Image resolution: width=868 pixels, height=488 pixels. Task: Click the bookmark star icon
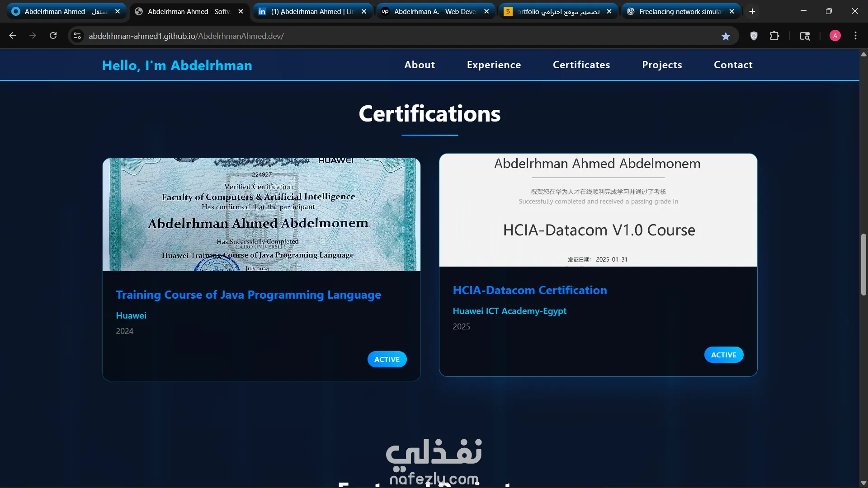[726, 36]
